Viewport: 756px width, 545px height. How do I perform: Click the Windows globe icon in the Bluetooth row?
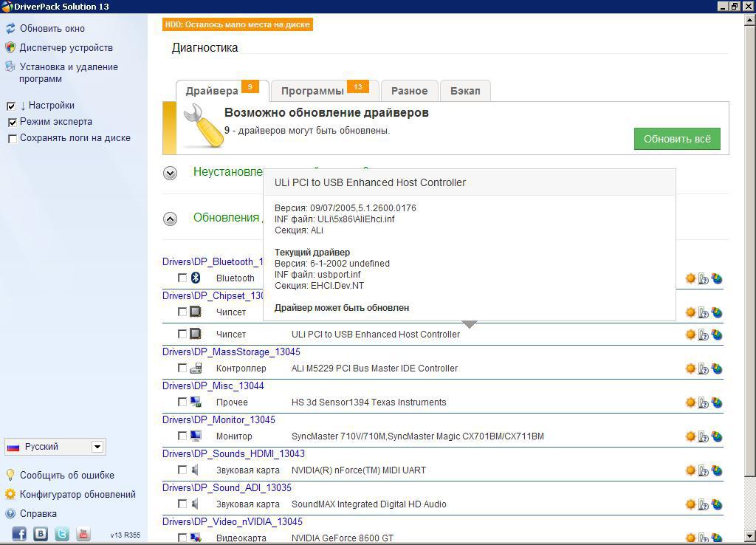(x=717, y=278)
